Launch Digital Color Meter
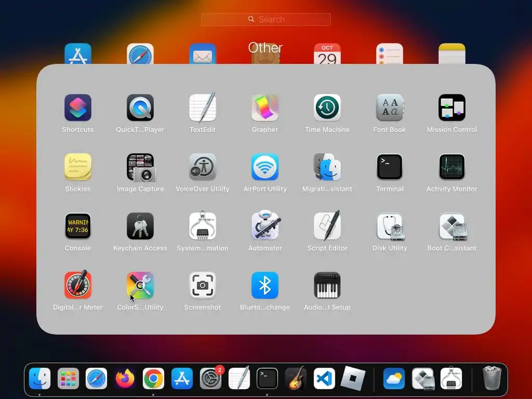Image resolution: width=532 pixels, height=399 pixels. [78, 285]
